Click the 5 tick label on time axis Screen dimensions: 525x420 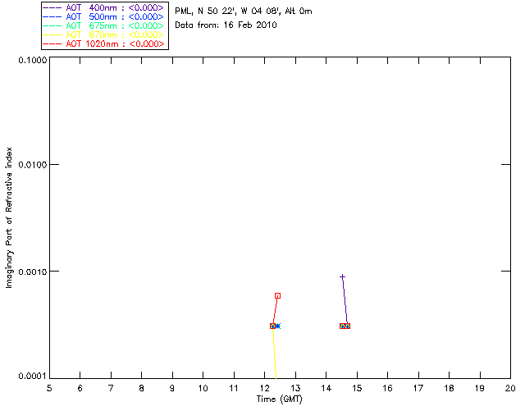coord(49,387)
